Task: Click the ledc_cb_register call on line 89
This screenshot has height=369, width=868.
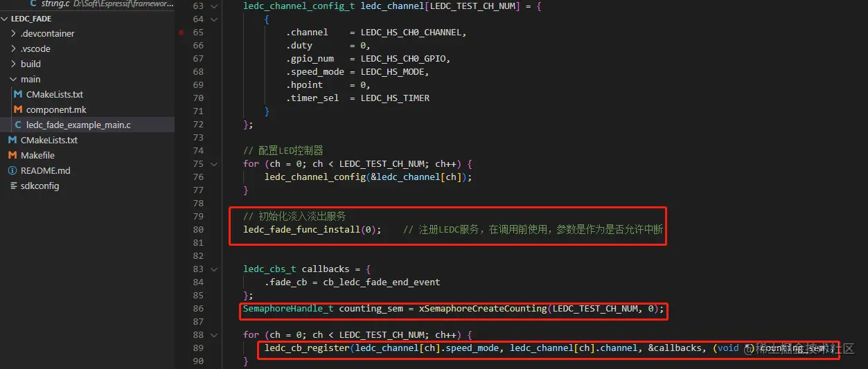Action: (307, 348)
